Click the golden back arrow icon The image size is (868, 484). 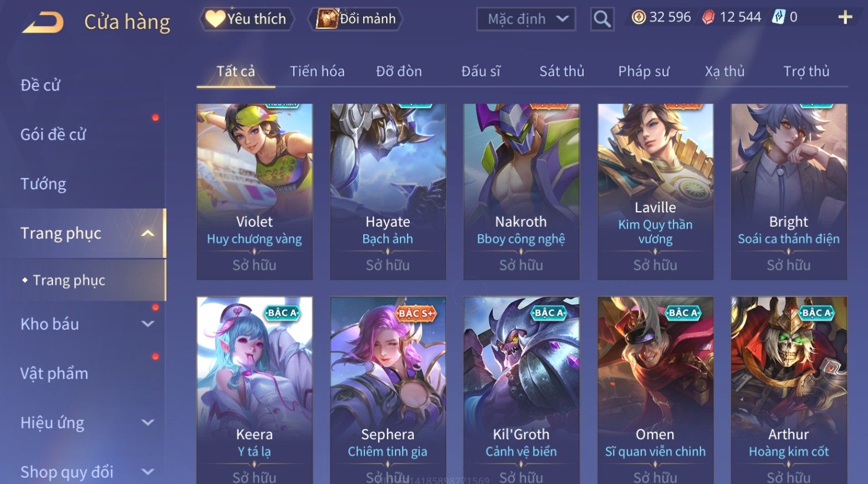(x=43, y=22)
